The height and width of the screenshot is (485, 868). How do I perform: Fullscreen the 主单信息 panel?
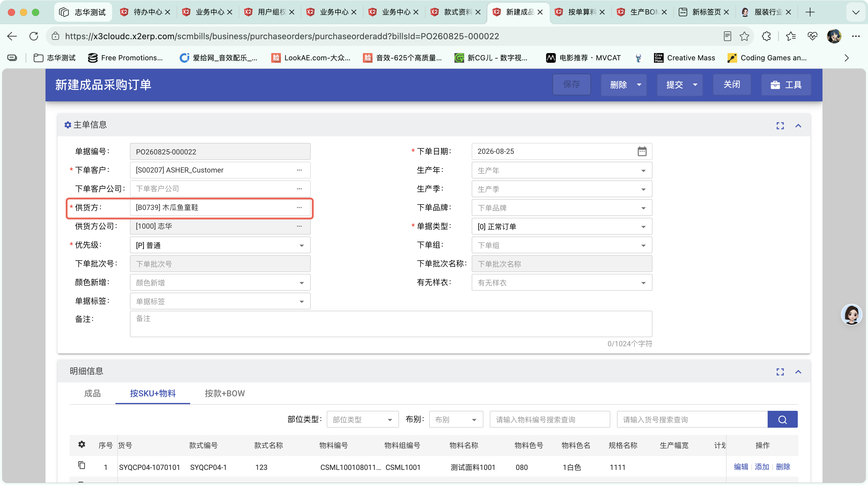point(780,125)
